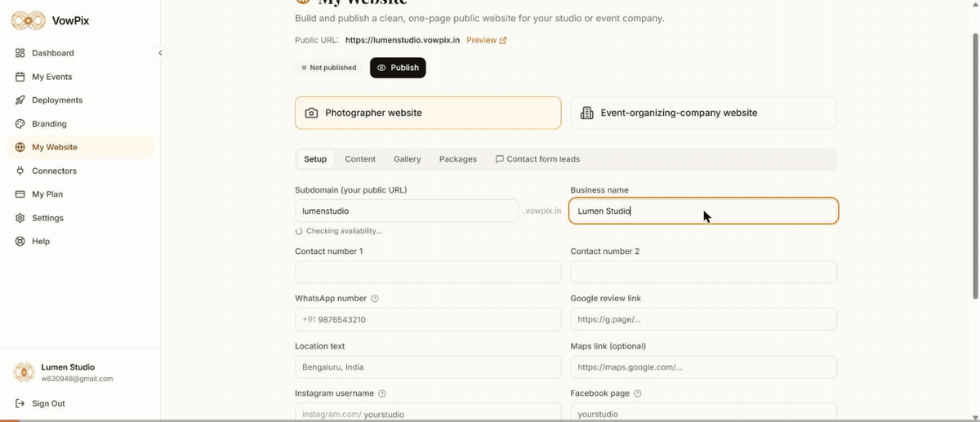Select the Photographer website option
The image size is (980, 422).
428,113
